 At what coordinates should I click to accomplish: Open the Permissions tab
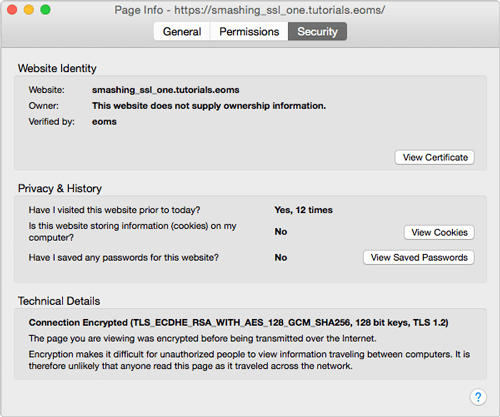click(x=249, y=31)
